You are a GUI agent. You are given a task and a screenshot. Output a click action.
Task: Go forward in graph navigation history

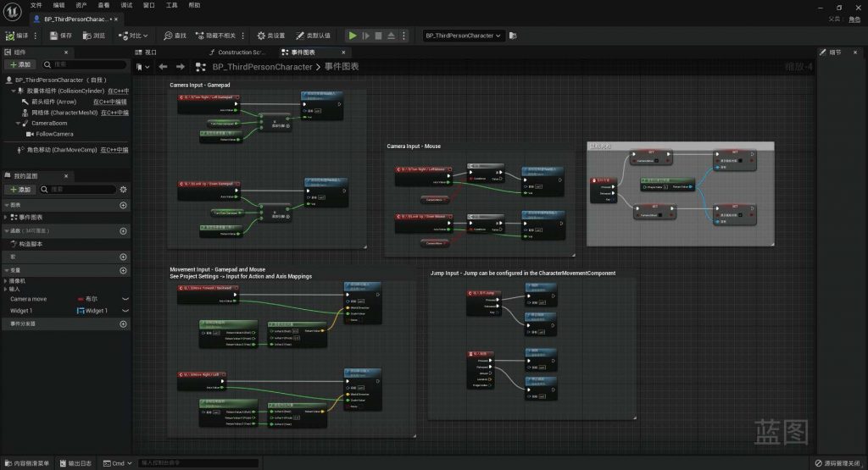[181, 66]
